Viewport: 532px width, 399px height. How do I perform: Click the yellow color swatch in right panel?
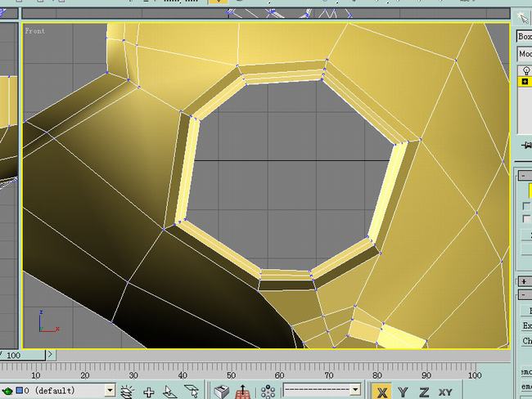pyautogui.click(x=530, y=191)
